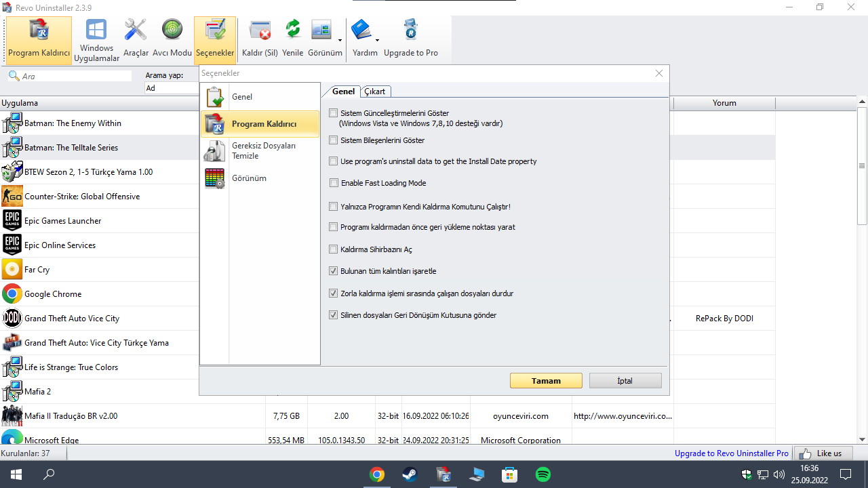Select the Grand Theft Auto Vice City DODI icon

[12, 319]
